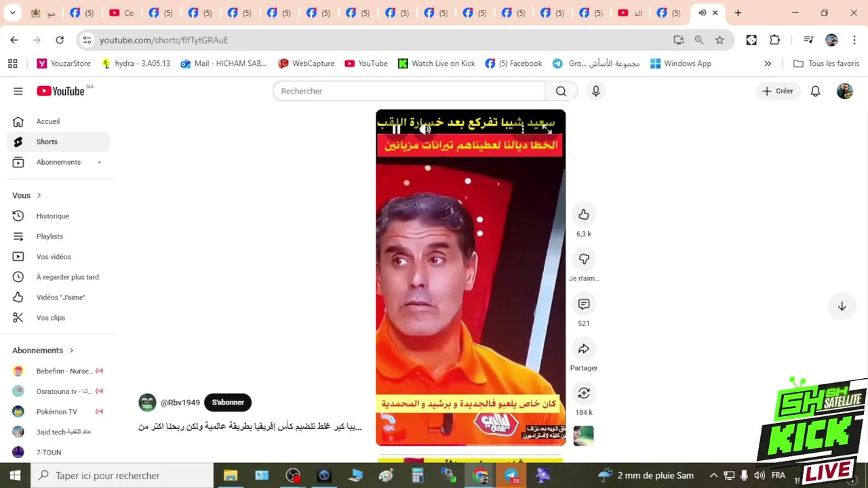The height and width of the screenshot is (488, 868).
Task: Like the short with thumbs up
Action: (584, 215)
